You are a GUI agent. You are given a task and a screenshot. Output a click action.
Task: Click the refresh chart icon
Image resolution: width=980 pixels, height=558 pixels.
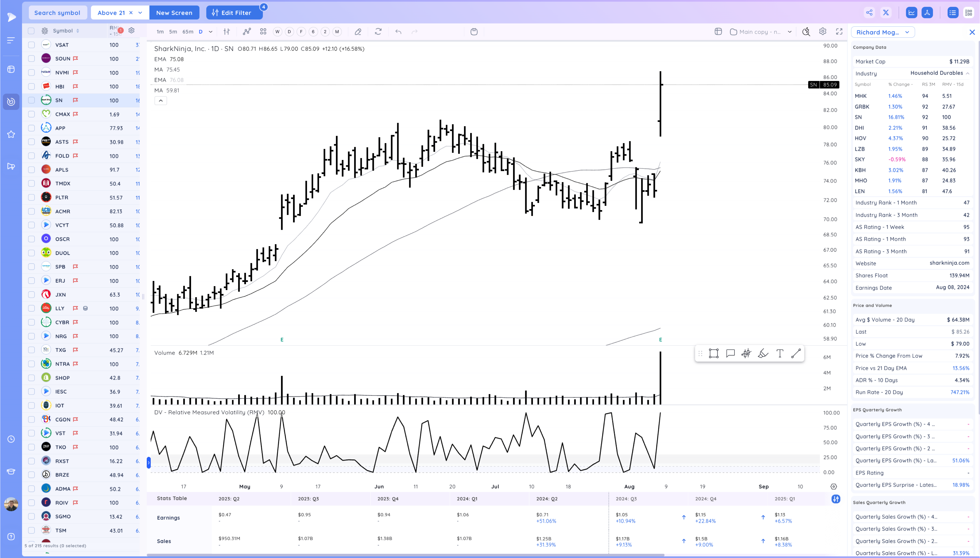[378, 32]
